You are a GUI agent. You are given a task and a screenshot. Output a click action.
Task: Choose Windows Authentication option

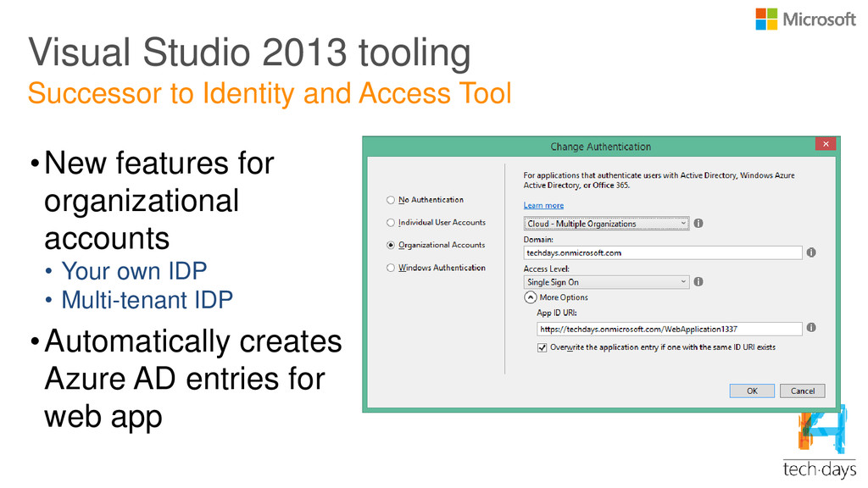[x=391, y=268]
